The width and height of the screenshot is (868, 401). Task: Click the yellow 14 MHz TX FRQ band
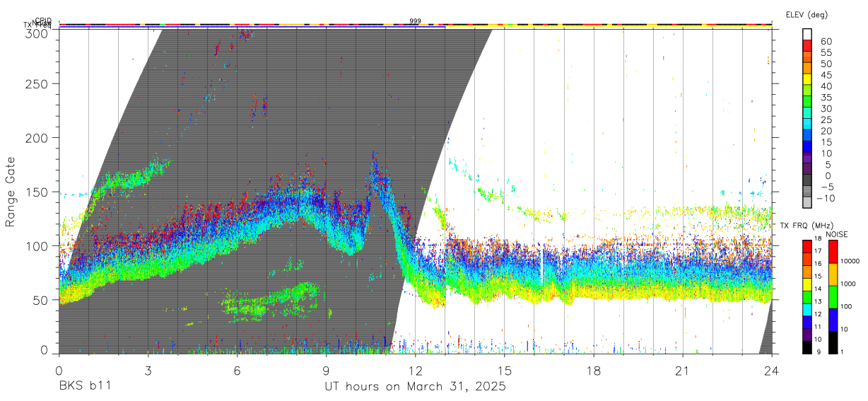pos(807,284)
